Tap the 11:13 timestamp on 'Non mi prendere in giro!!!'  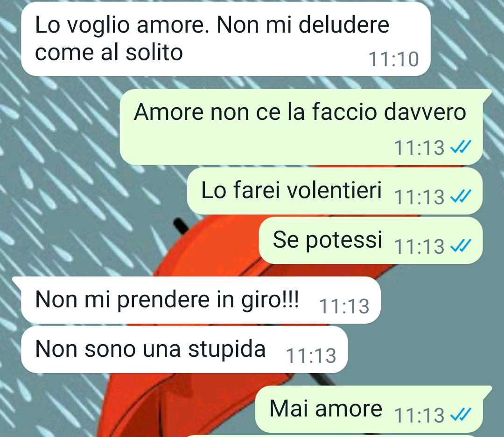344,306
